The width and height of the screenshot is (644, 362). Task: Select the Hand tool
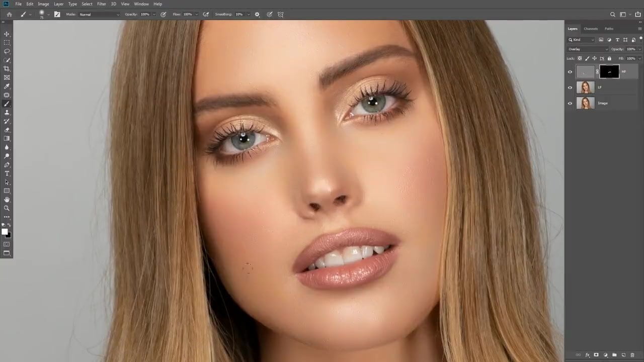click(x=7, y=200)
